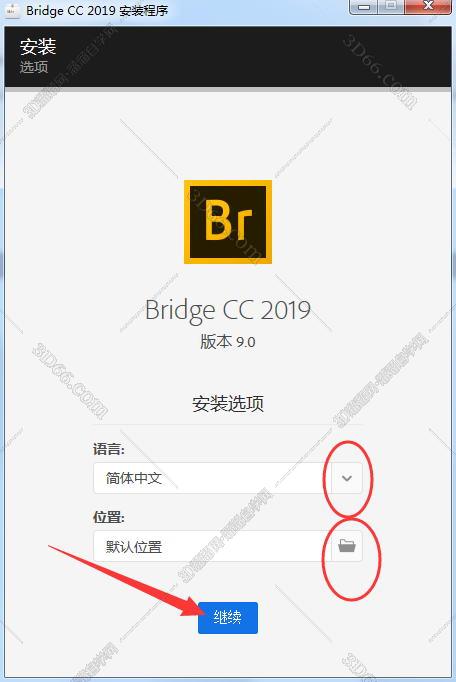Expand the language dropdown chevron

(x=347, y=478)
